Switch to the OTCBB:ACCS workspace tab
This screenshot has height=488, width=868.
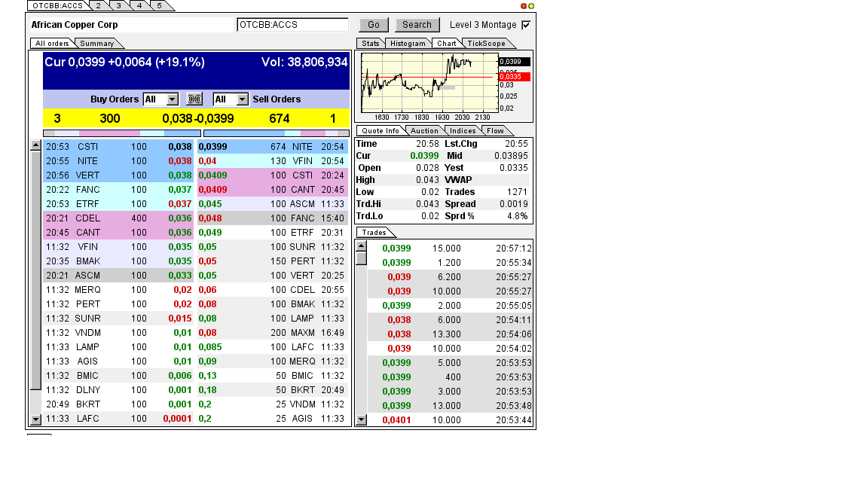(x=57, y=5)
